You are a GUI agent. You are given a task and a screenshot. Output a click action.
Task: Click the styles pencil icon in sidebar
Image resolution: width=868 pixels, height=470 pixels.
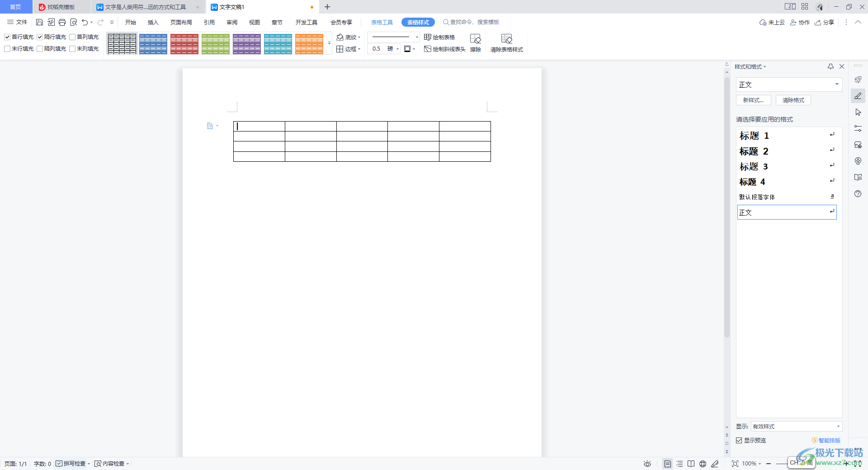point(858,96)
